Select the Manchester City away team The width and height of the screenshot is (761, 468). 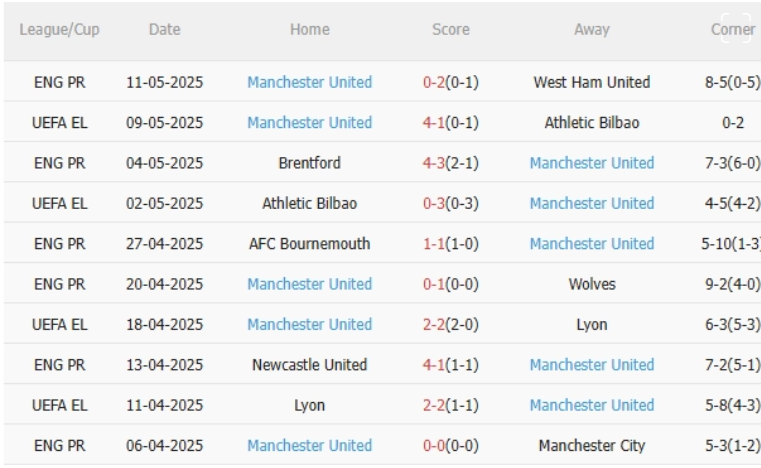tap(592, 445)
